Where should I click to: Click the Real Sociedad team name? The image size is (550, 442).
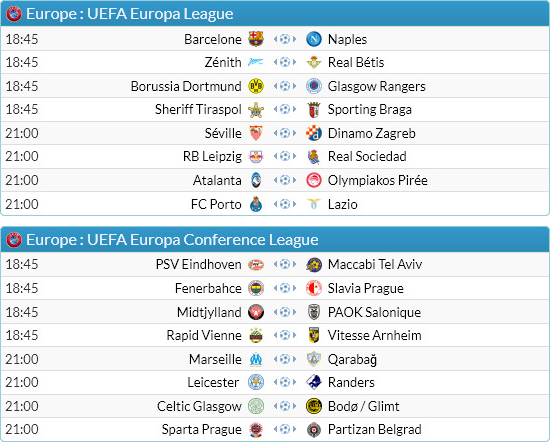(x=367, y=156)
